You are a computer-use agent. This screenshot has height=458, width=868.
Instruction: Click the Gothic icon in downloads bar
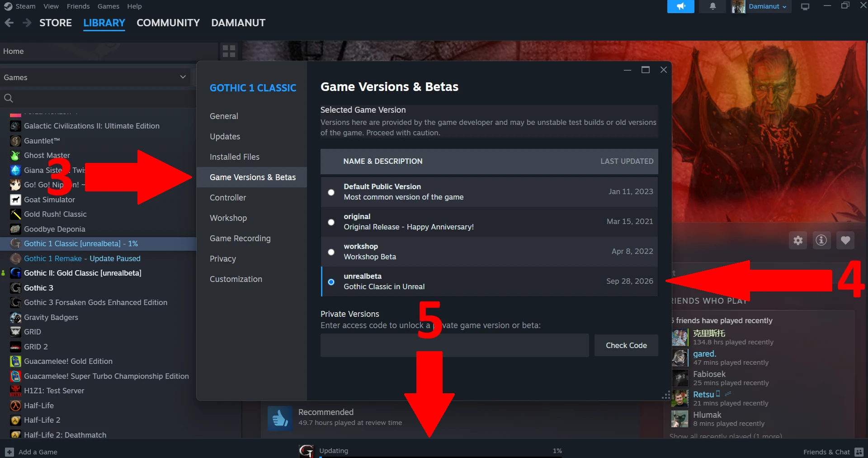point(306,451)
